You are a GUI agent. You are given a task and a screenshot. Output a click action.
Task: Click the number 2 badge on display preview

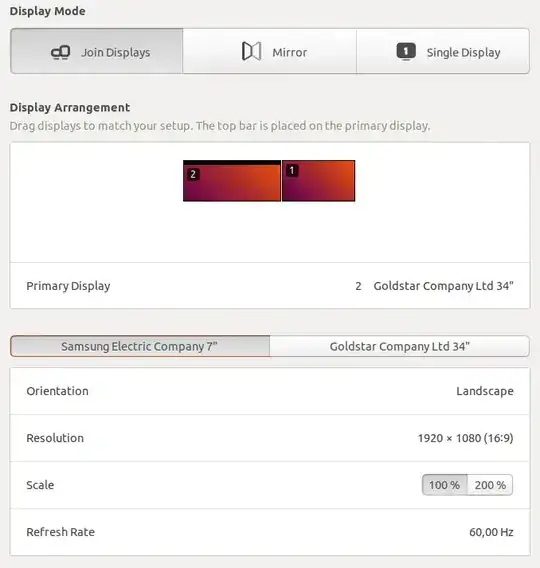click(x=193, y=175)
